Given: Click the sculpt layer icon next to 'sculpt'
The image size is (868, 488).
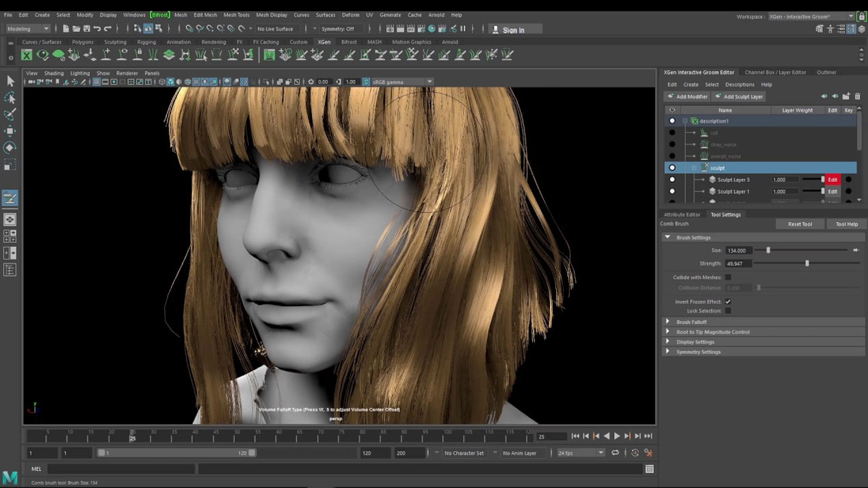Looking at the screenshot, I should [x=705, y=167].
